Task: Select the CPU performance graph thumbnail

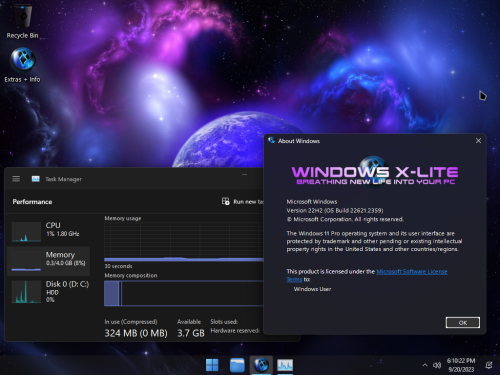Action: click(26, 232)
